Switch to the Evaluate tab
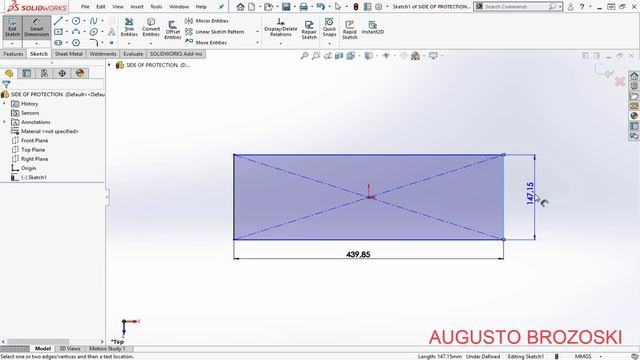Screen dimensions: 640x360 (x=133, y=54)
